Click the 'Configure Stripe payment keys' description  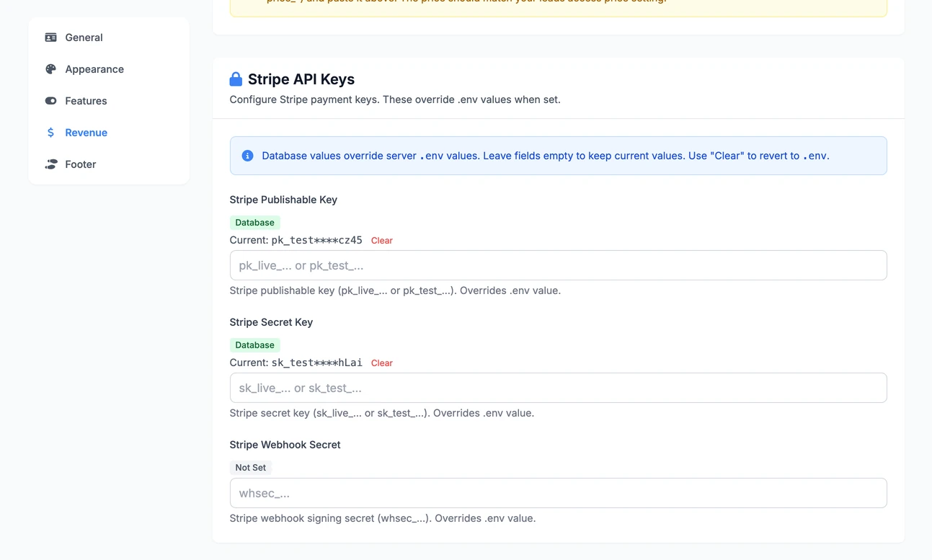[395, 99]
